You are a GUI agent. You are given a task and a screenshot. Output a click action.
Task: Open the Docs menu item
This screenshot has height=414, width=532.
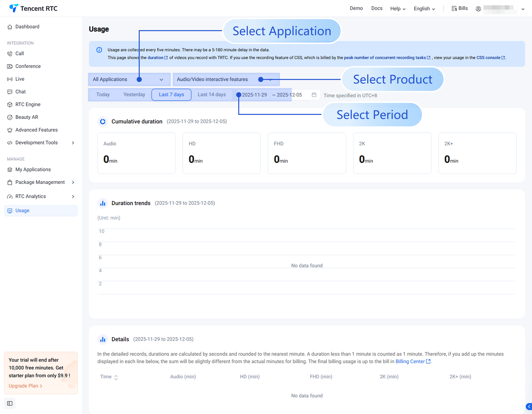coord(377,8)
